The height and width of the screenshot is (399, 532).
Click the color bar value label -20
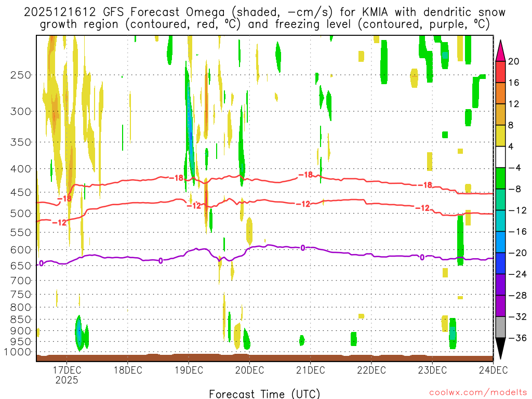(517, 253)
